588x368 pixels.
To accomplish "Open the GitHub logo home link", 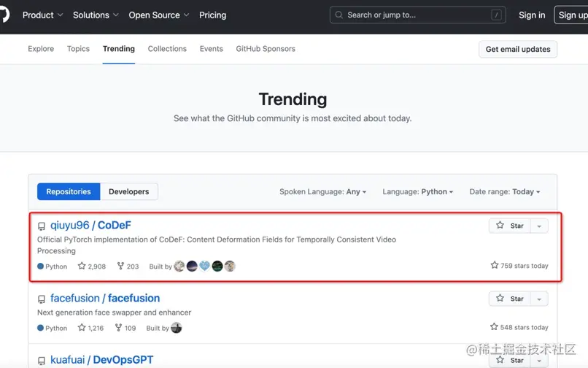I will tap(4, 15).
